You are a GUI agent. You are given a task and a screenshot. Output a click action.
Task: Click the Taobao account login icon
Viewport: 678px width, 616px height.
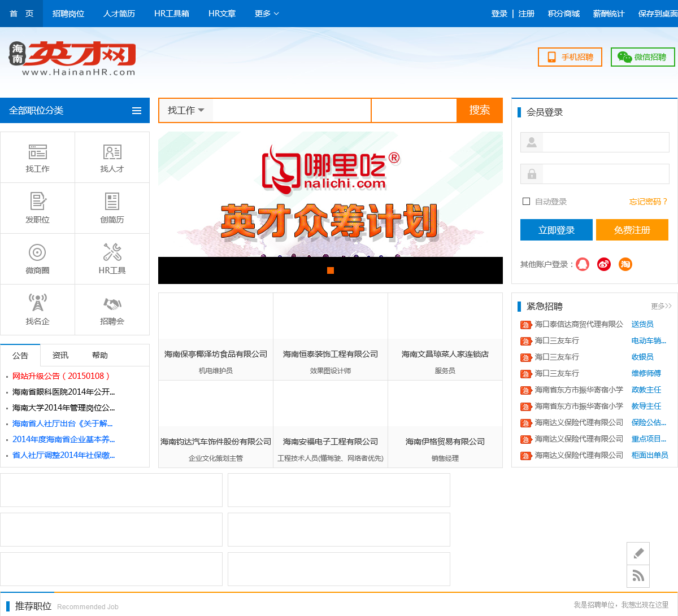point(625,264)
